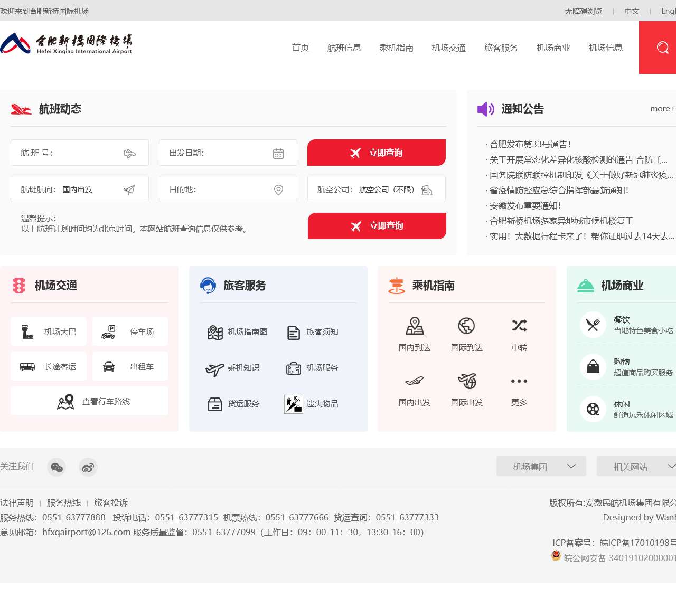Expand the 相关网站 dropdown
Viewport: 676px width, 616px height.
(636, 466)
